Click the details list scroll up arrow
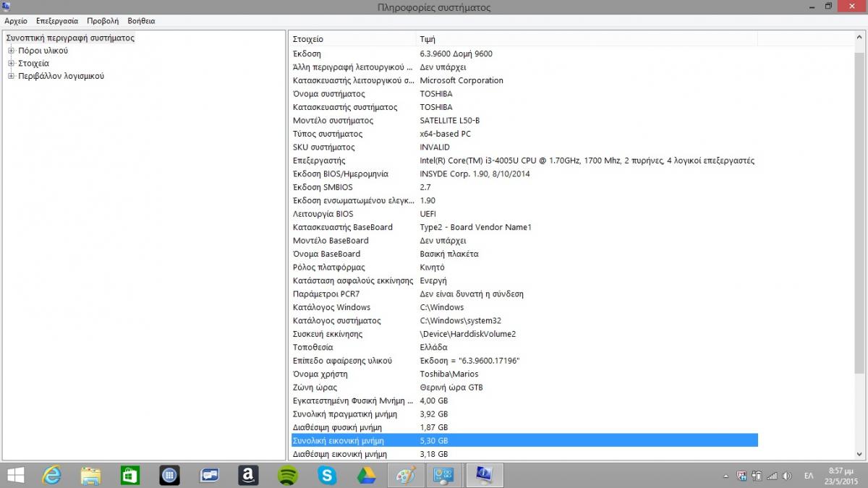 coord(859,37)
